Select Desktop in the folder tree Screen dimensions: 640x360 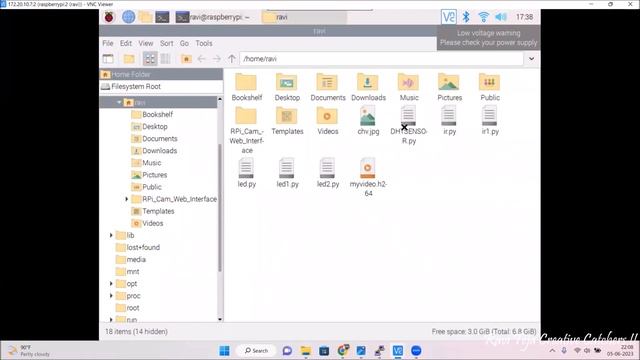coord(155,127)
